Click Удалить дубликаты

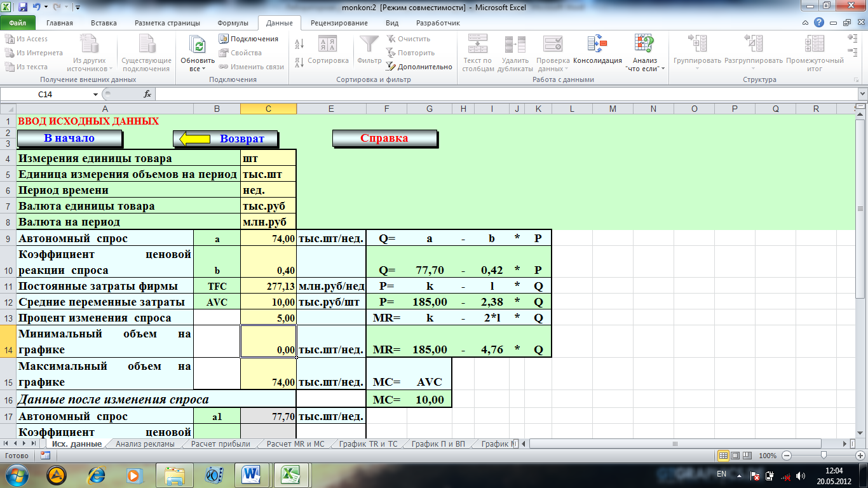coord(514,53)
